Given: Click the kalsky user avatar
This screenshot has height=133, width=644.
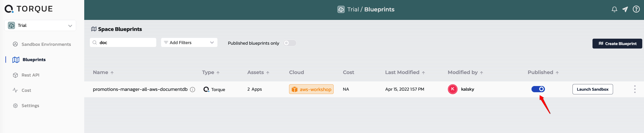Looking at the screenshot, I should (x=453, y=89).
